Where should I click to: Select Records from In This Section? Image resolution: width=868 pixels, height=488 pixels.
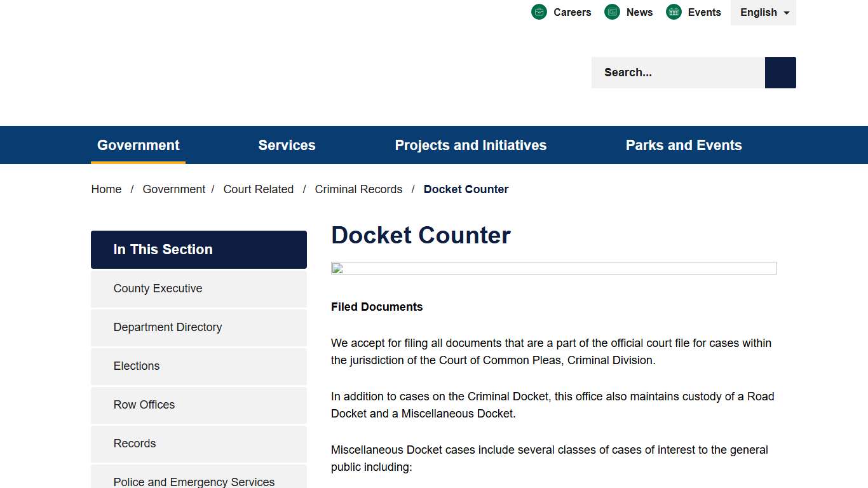(x=135, y=444)
